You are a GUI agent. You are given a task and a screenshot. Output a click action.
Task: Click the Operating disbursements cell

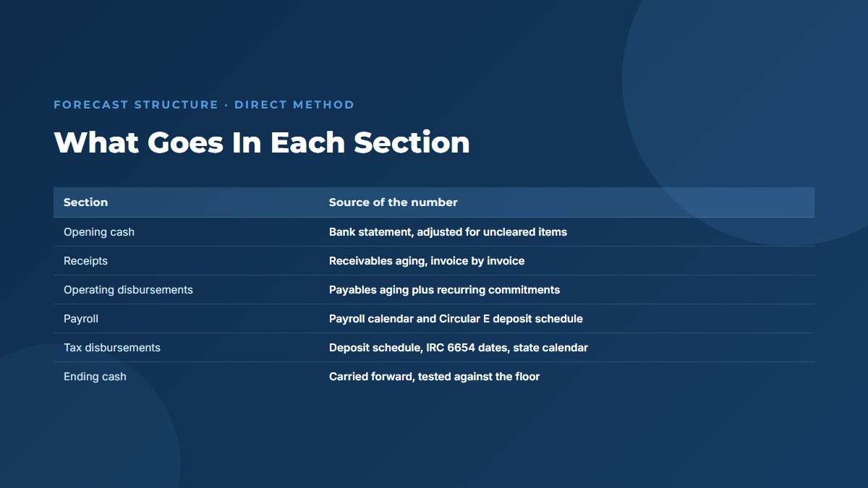(128, 290)
